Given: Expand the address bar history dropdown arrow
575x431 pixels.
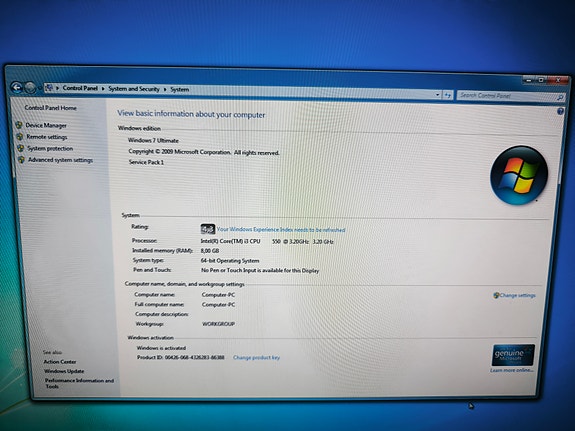Looking at the screenshot, I should 438,95.
